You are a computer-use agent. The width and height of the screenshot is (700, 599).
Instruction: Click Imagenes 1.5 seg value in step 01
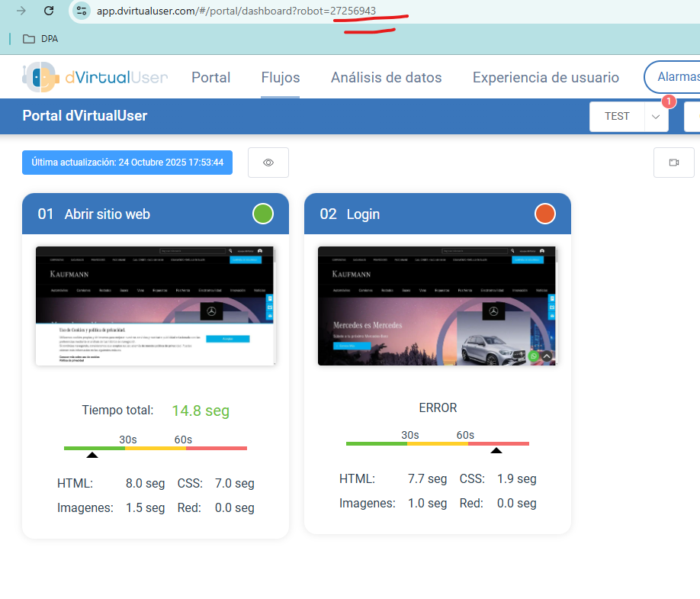point(145,508)
